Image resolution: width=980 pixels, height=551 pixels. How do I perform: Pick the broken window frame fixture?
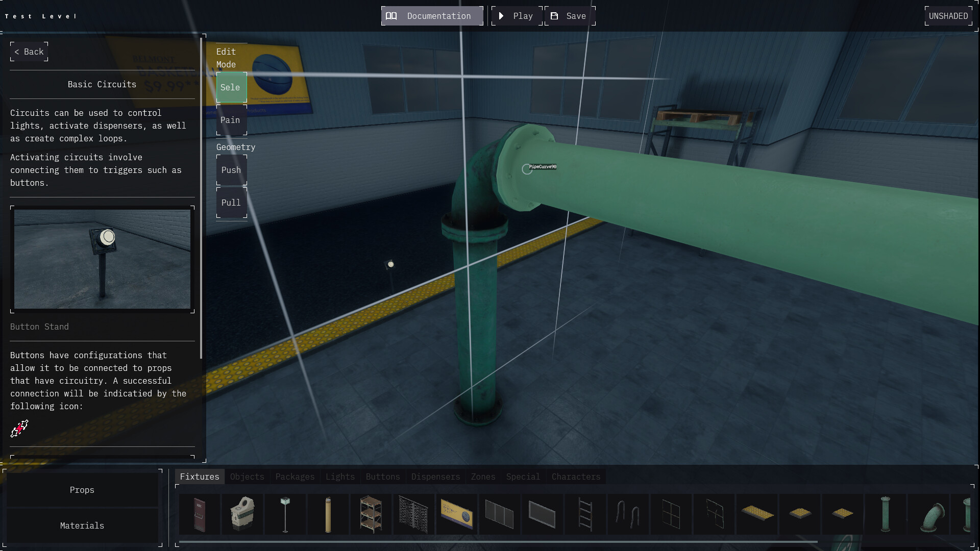[714, 514]
